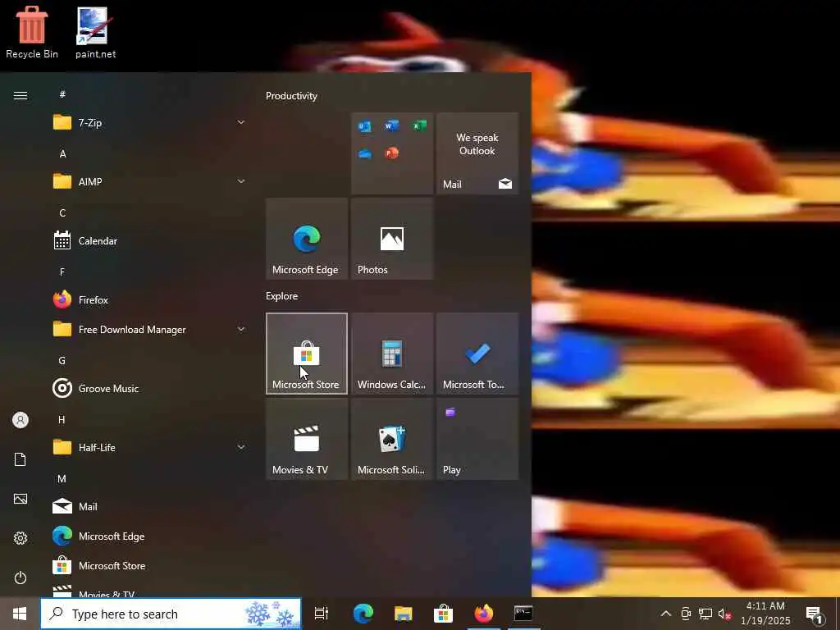Click the Half-Life folder entry
This screenshot has width=840, height=630.
pos(149,447)
